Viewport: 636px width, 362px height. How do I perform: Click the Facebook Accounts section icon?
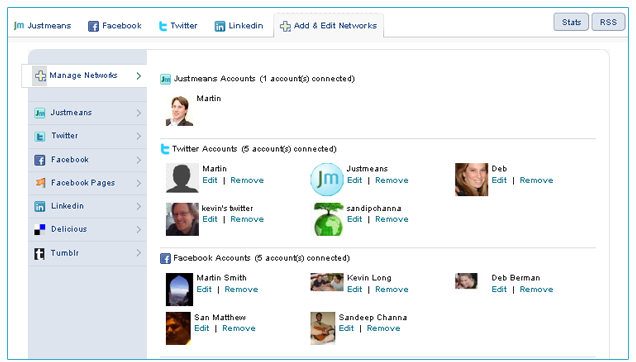165,259
